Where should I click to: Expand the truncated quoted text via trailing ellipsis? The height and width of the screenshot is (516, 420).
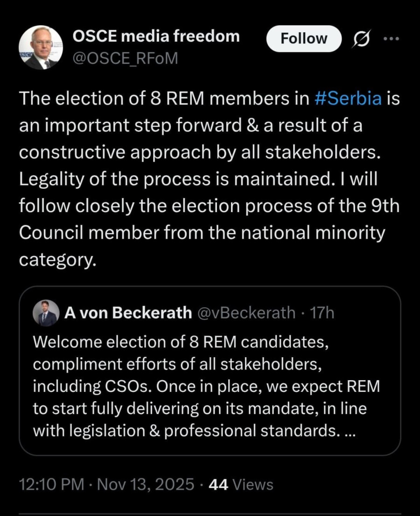tap(350, 432)
